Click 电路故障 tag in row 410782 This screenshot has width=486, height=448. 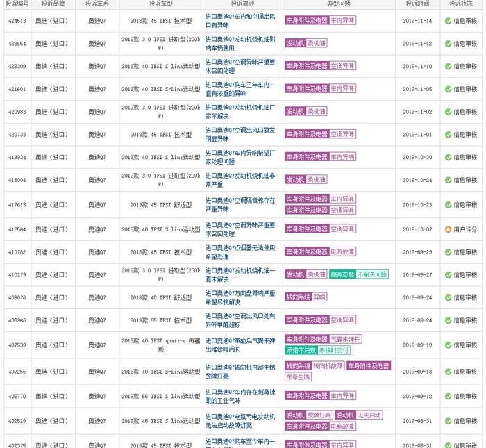click(x=342, y=251)
